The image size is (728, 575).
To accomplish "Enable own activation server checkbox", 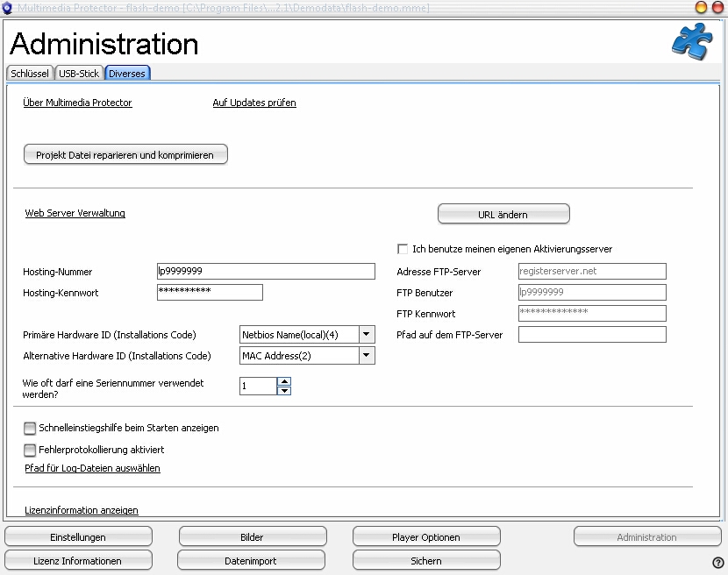I will pyautogui.click(x=403, y=249).
